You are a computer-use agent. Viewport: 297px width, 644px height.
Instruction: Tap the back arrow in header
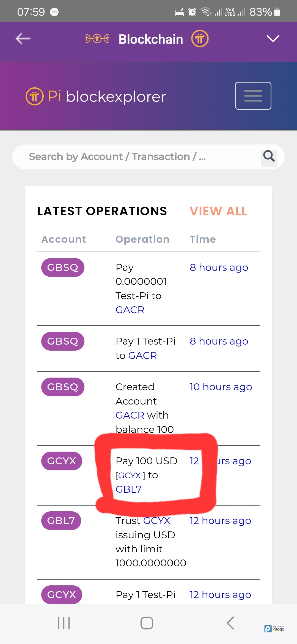tap(23, 39)
